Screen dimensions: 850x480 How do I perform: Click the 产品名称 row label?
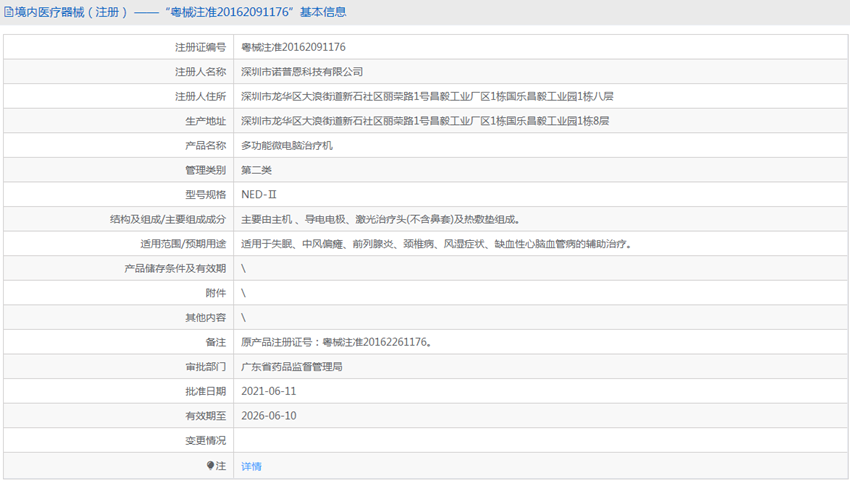click(x=205, y=145)
